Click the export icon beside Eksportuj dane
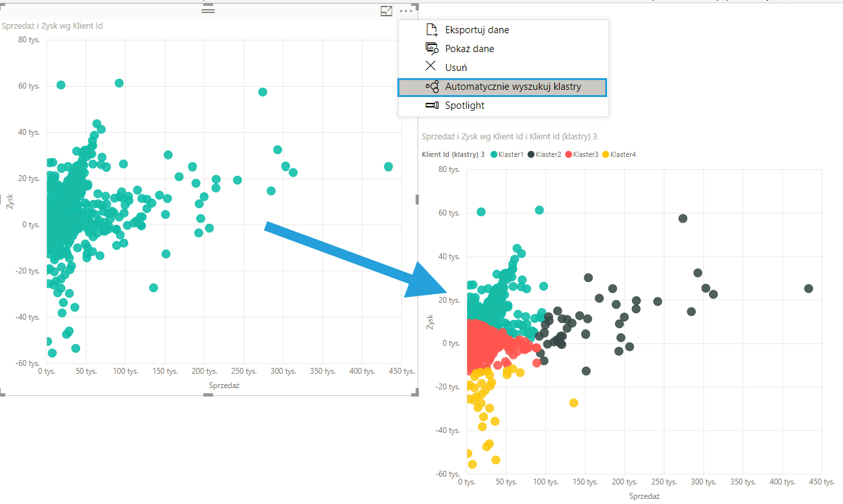Viewport: 843px width, 504px height. pos(431,30)
